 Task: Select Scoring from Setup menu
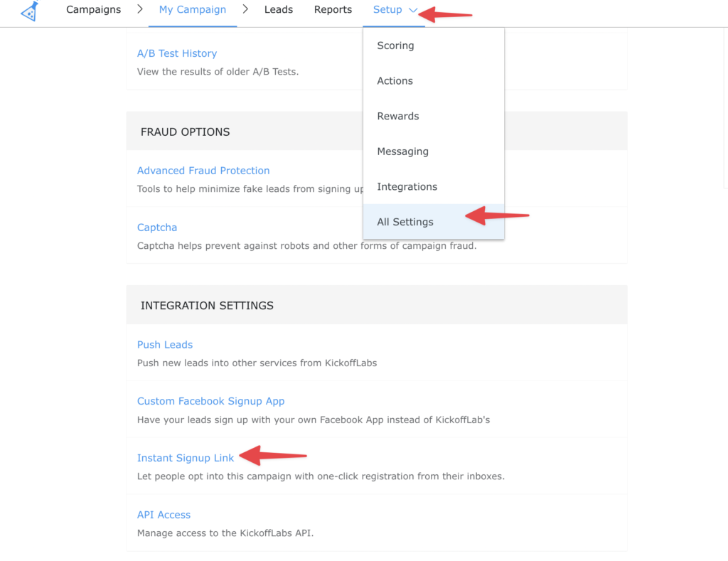(x=433, y=46)
